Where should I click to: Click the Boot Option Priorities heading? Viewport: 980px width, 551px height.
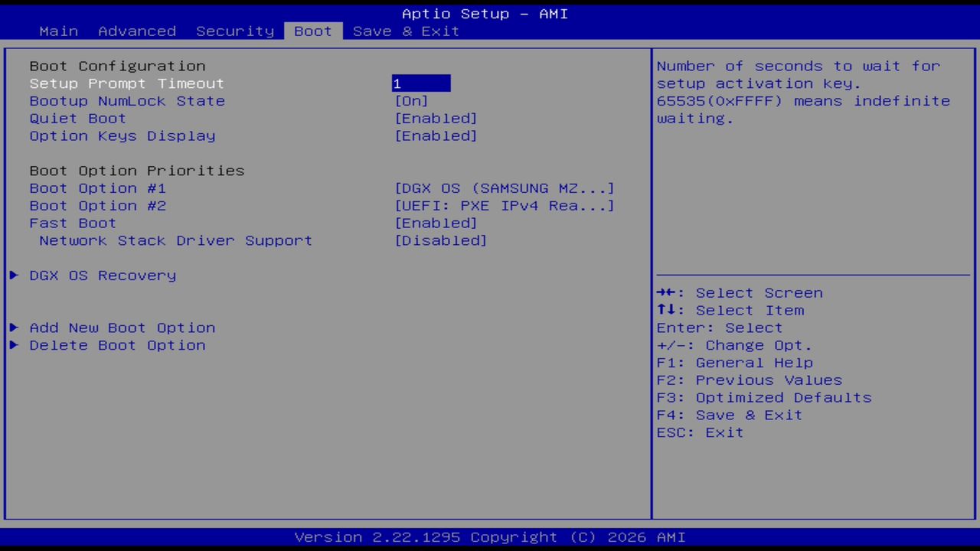(137, 171)
